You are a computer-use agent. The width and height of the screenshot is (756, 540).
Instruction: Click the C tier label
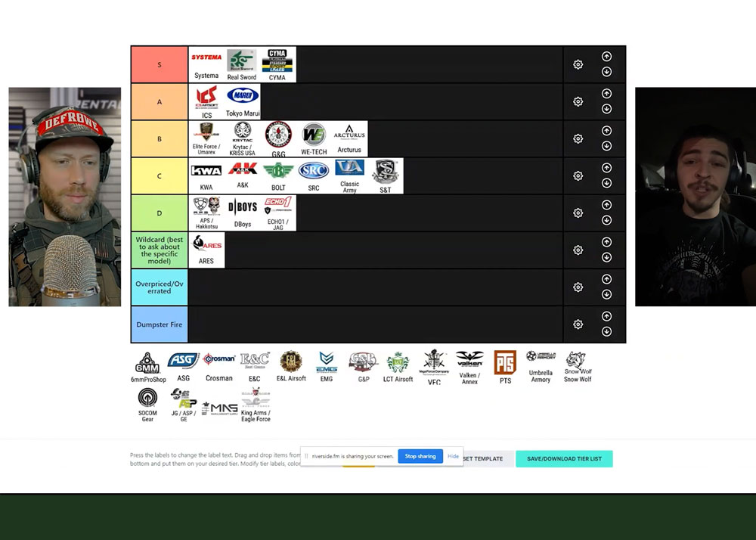click(x=160, y=176)
